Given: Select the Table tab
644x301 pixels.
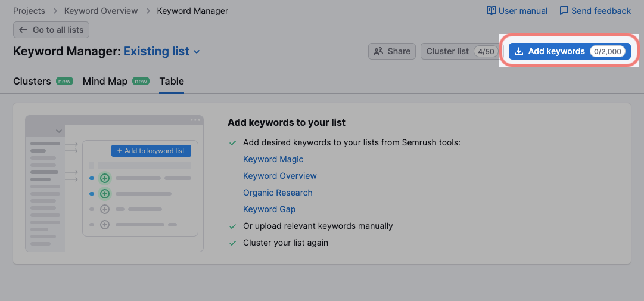Looking at the screenshot, I should tap(172, 81).
